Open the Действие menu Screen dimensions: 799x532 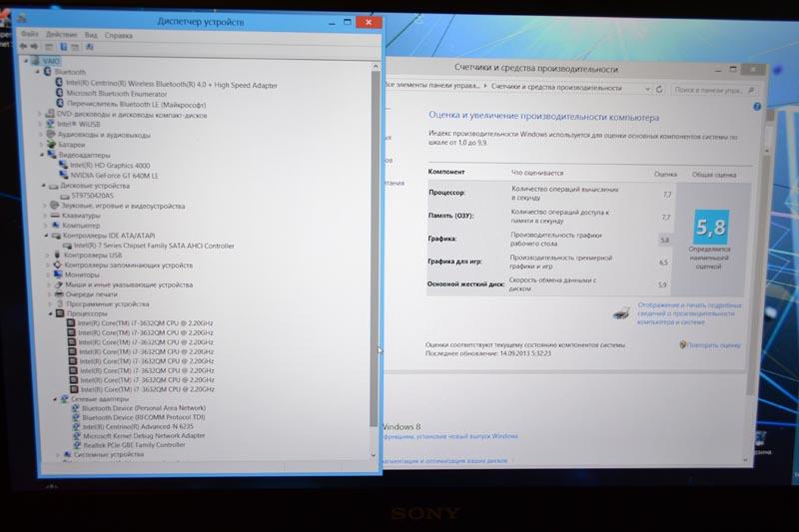(61, 34)
